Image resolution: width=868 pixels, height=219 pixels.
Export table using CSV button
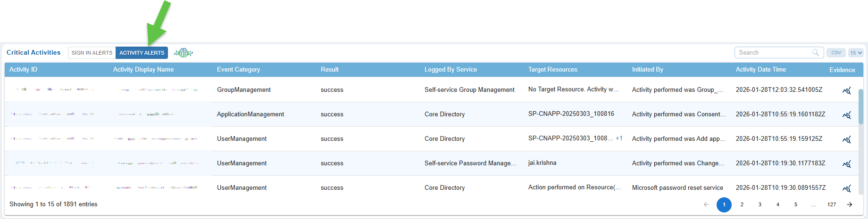tap(836, 53)
